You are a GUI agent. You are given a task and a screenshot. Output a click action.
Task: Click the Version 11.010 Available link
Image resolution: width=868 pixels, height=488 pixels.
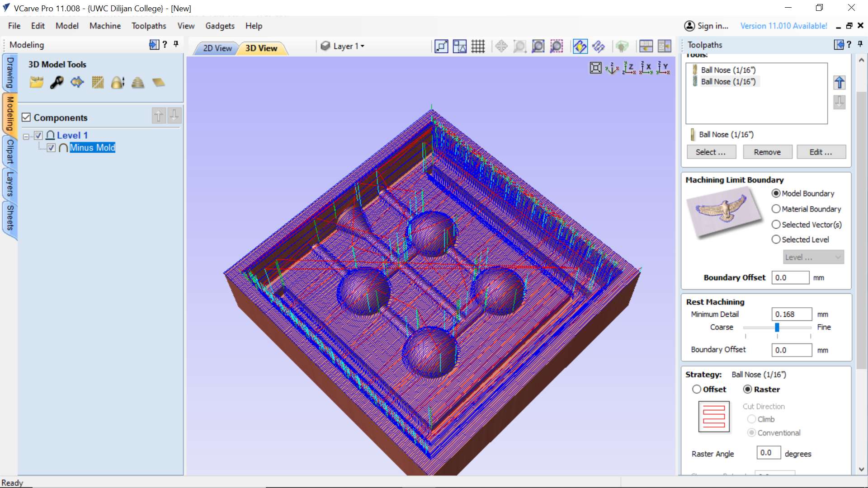coord(783,26)
